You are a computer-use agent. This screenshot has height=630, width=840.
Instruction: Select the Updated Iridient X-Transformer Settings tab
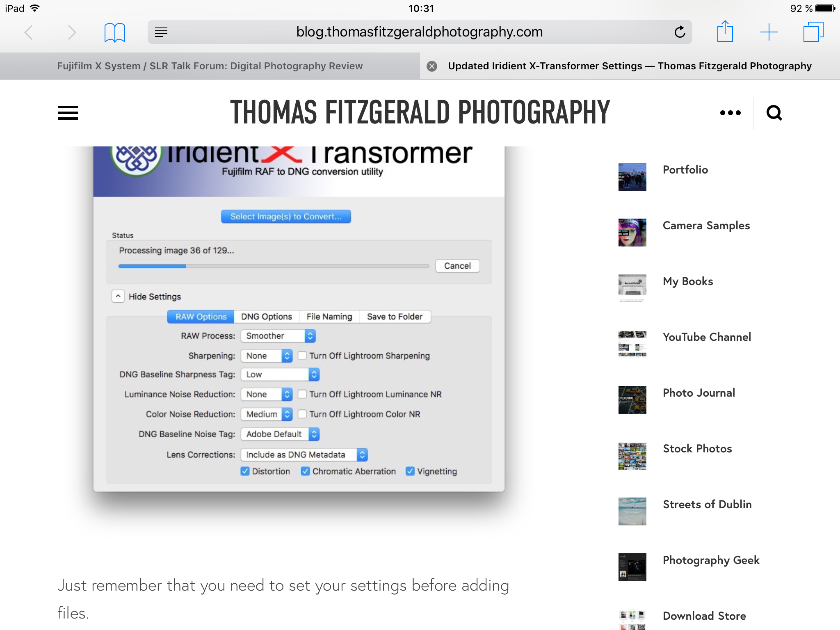[x=630, y=66]
